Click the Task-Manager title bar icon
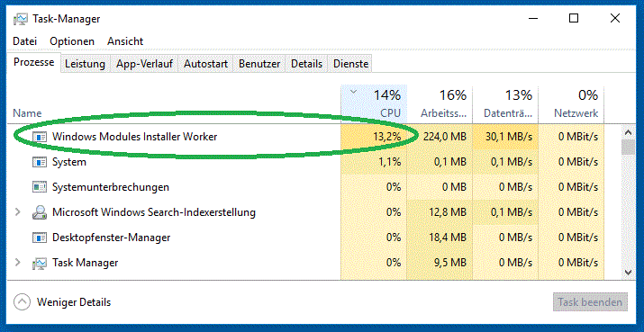The height and width of the screenshot is (332, 644). pyautogui.click(x=21, y=19)
